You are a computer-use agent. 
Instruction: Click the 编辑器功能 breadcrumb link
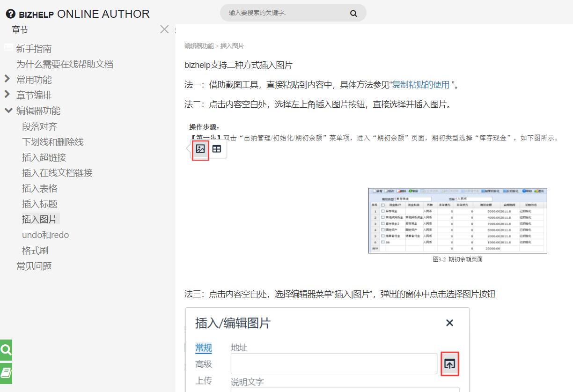click(198, 46)
